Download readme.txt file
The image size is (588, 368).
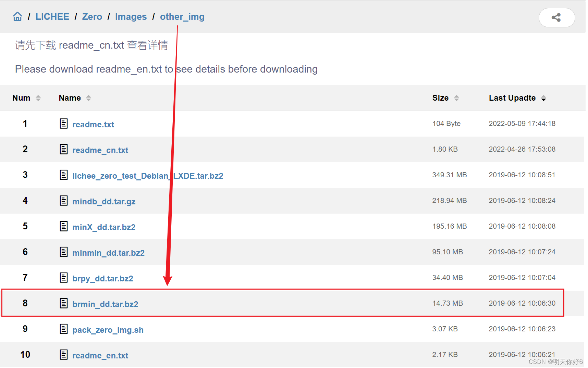point(93,125)
